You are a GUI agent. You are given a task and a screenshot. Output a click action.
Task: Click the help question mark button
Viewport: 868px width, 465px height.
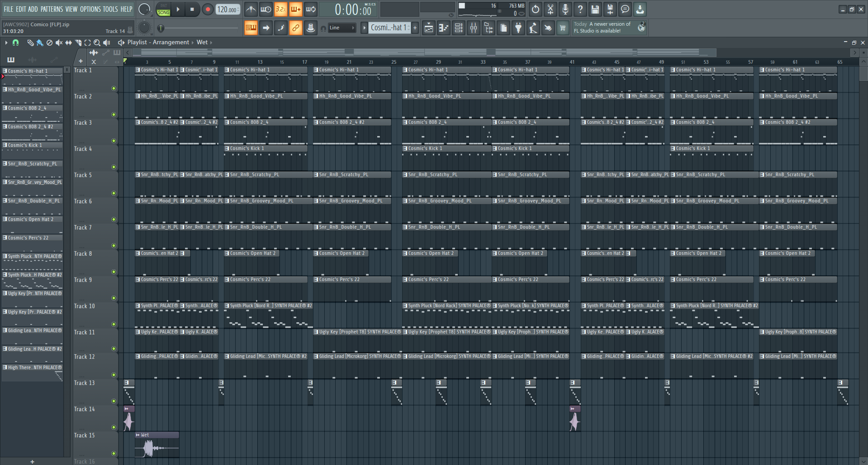tap(580, 9)
